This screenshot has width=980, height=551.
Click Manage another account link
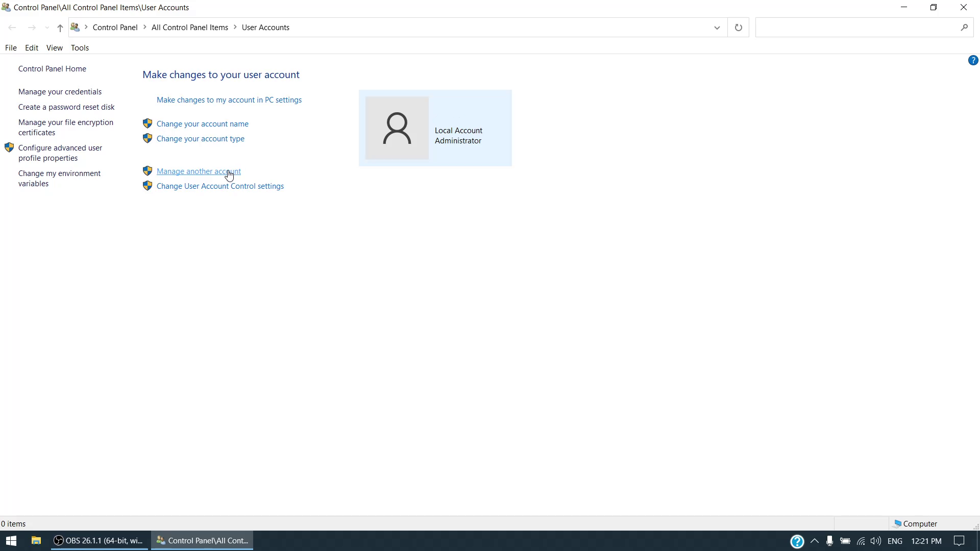tap(199, 171)
